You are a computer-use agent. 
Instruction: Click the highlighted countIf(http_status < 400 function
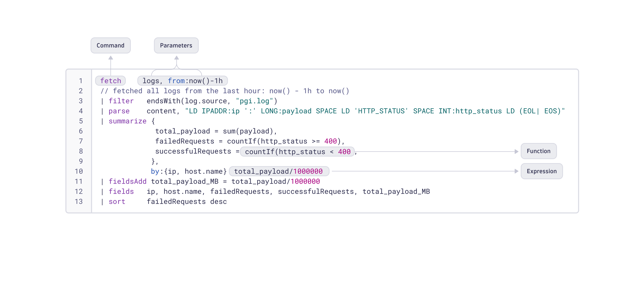pyautogui.click(x=297, y=152)
